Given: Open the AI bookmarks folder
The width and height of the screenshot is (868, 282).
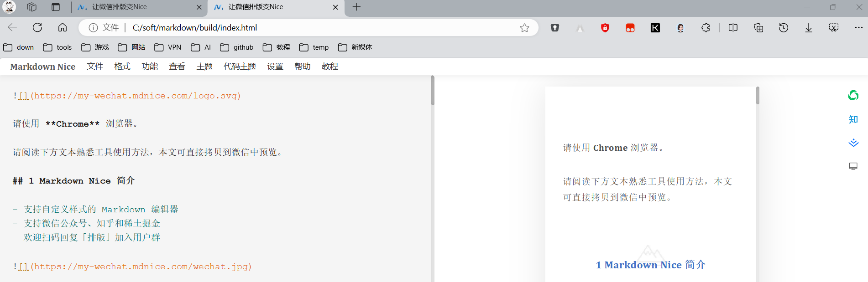Looking at the screenshot, I should click(201, 47).
